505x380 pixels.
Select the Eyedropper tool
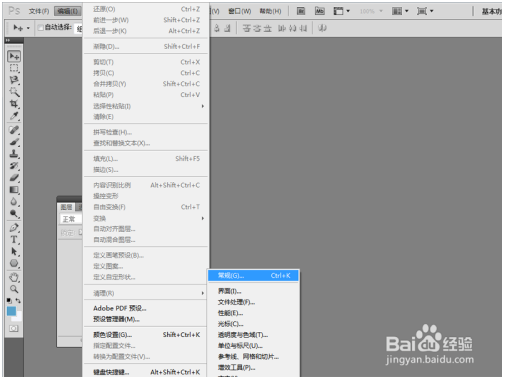click(14, 116)
